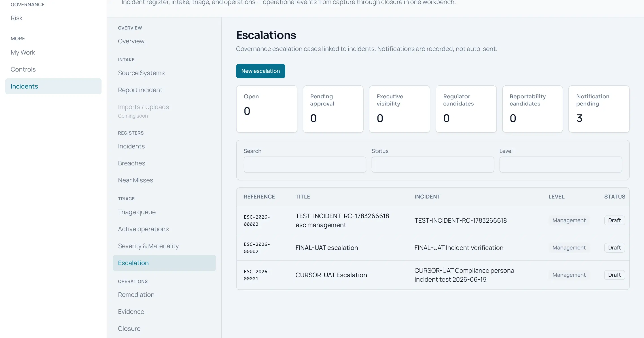Click Management badge in FINAL-UAT escalation row
This screenshot has height=338, width=644.
(569, 248)
